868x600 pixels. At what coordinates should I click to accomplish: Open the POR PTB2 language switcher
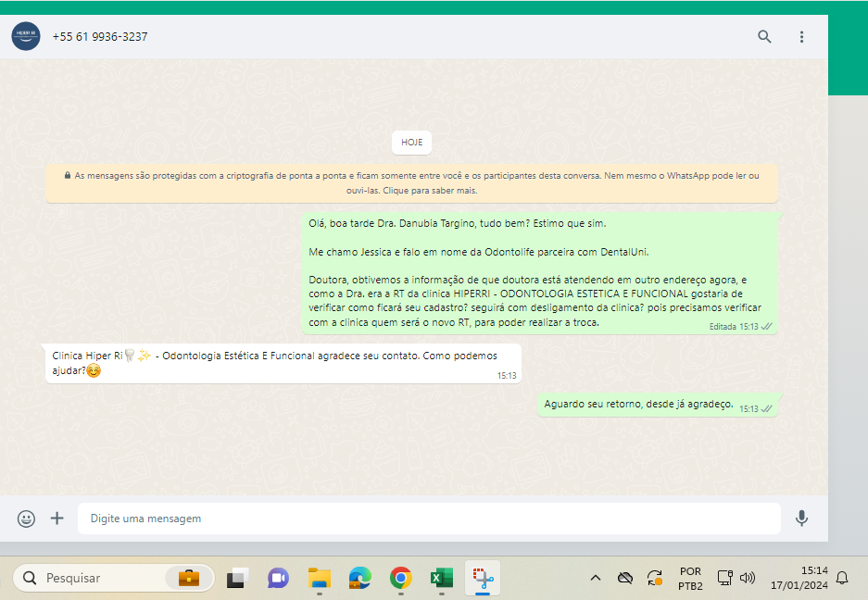point(690,578)
